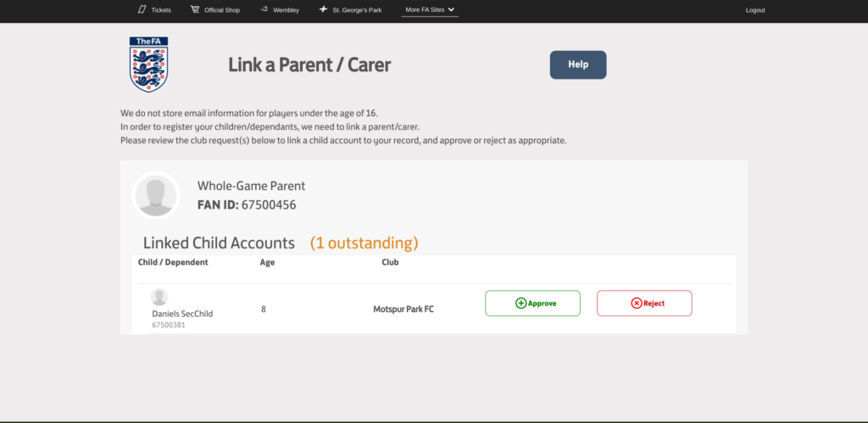This screenshot has width=868, height=423.
Task: Click The FA three lions crest logo
Action: click(148, 64)
